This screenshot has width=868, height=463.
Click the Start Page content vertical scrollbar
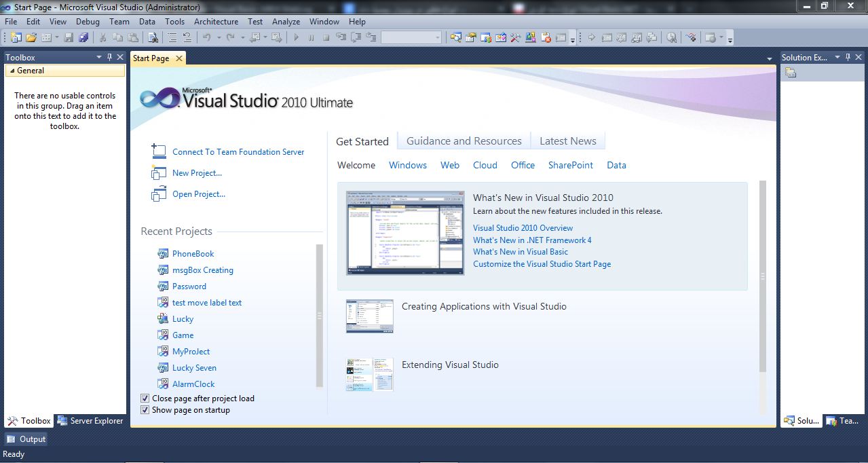(x=762, y=276)
